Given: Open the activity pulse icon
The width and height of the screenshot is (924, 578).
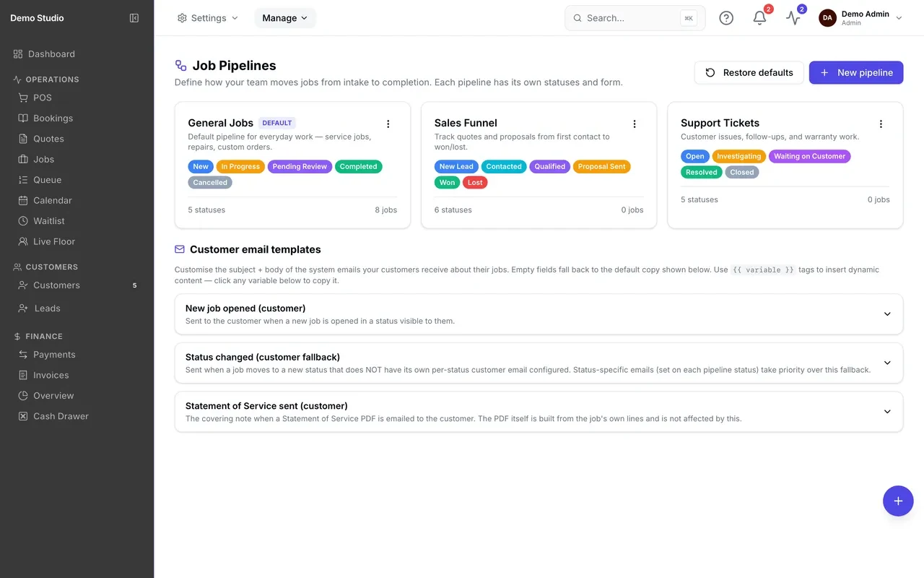Looking at the screenshot, I should 793,18.
